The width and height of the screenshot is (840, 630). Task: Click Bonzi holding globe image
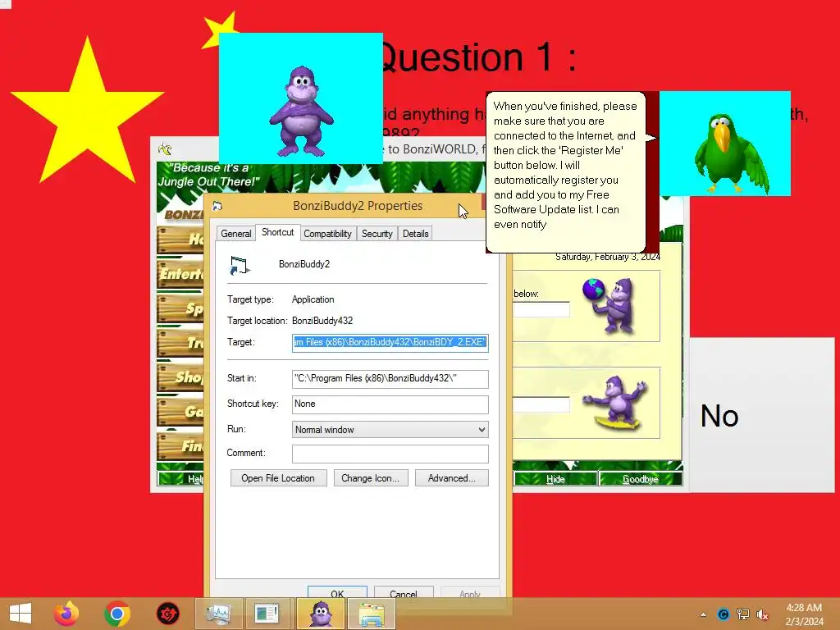coord(610,305)
